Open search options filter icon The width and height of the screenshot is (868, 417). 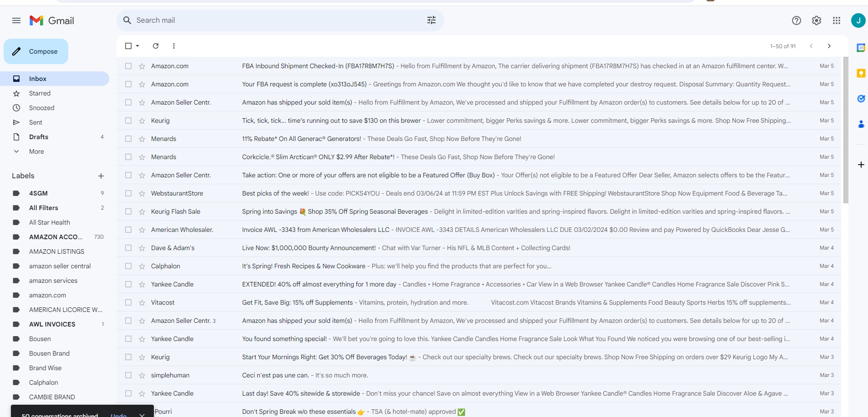(x=431, y=20)
